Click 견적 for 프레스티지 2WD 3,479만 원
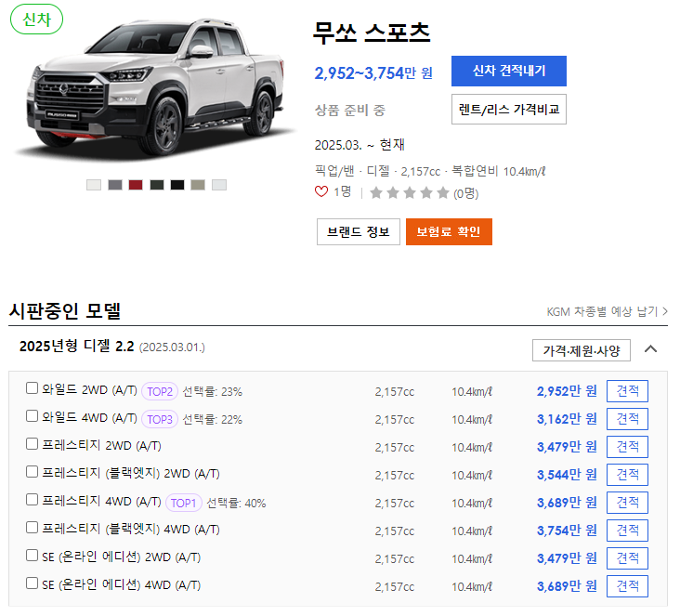Viewport: 680px width, 616px height. pyautogui.click(x=627, y=447)
